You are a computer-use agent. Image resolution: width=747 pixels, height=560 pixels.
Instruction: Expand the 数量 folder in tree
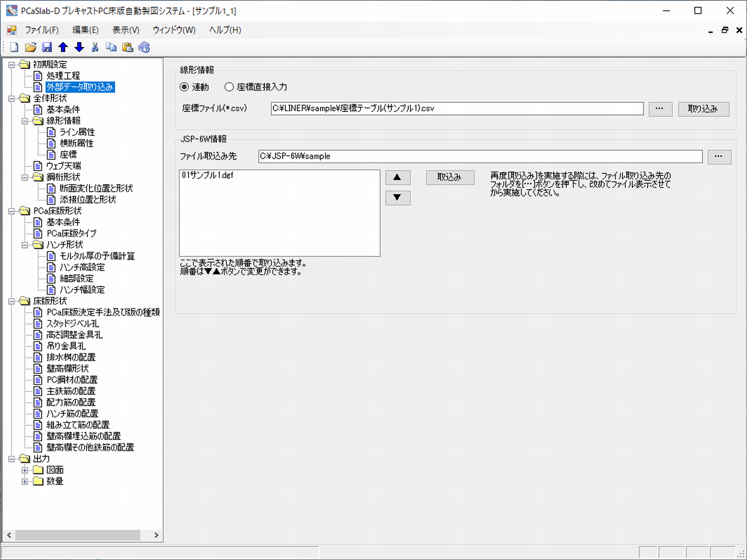point(25,481)
